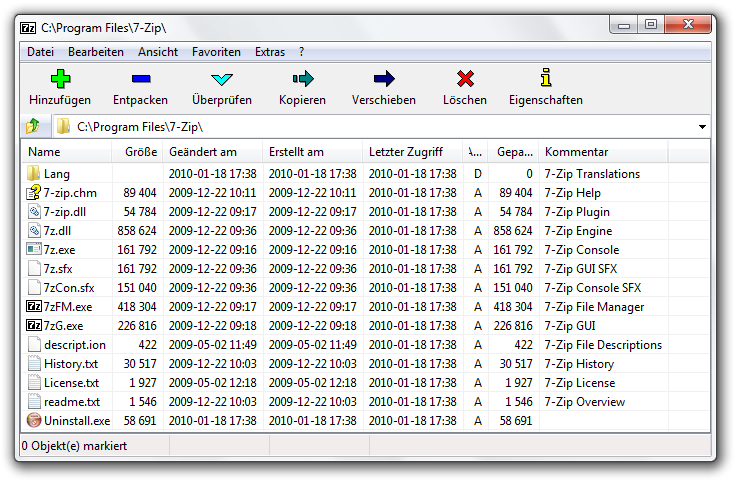Open the address path dropdown arrow

pyautogui.click(x=702, y=127)
